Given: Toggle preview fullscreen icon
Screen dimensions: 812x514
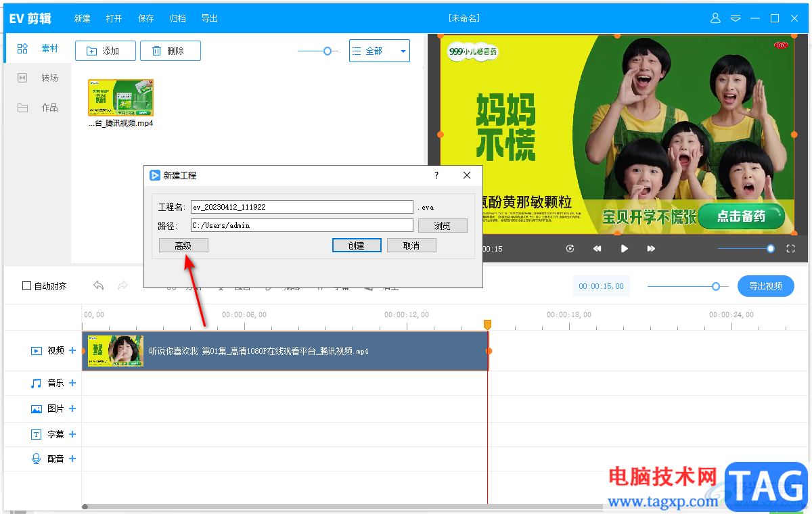Looking at the screenshot, I should coord(790,249).
